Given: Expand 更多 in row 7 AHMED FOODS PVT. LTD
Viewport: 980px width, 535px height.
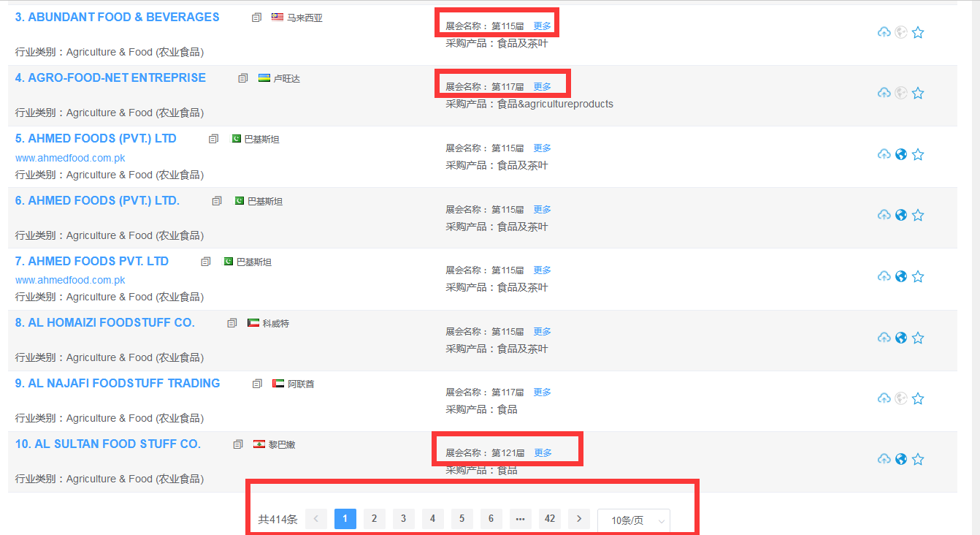Looking at the screenshot, I should [542, 270].
